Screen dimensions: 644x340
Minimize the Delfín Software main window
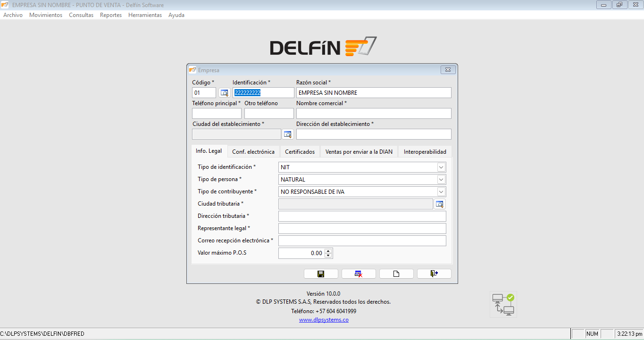[603, 5]
